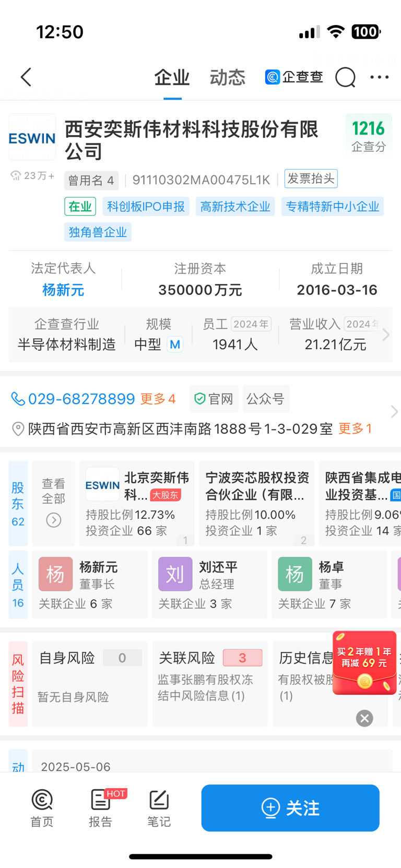
Task: Open the search magnifier icon
Action: 345,78
